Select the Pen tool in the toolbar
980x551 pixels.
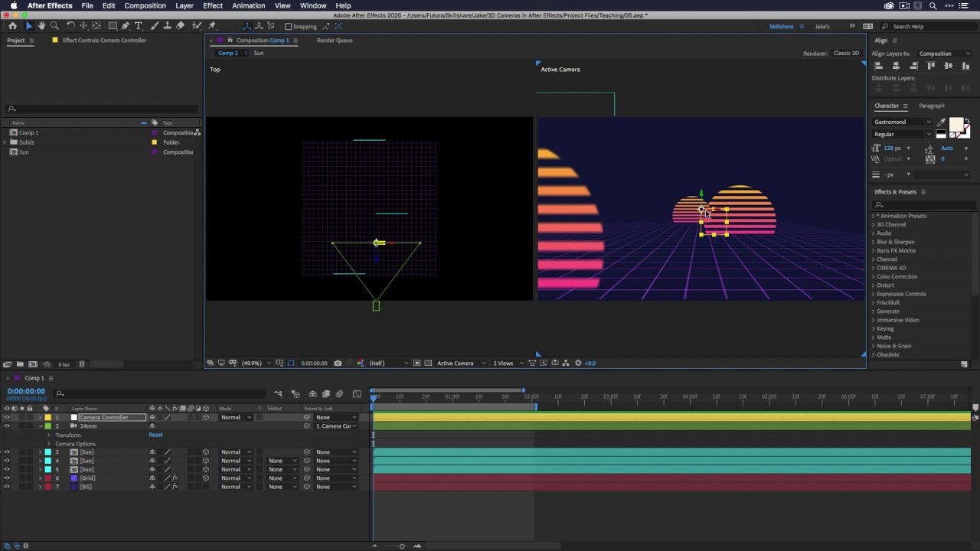point(126,25)
